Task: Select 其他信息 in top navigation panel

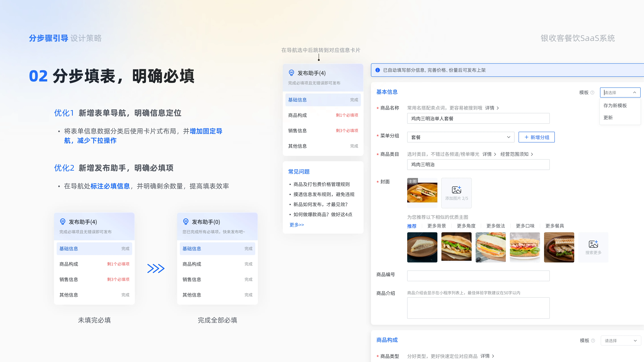Action: click(323, 146)
